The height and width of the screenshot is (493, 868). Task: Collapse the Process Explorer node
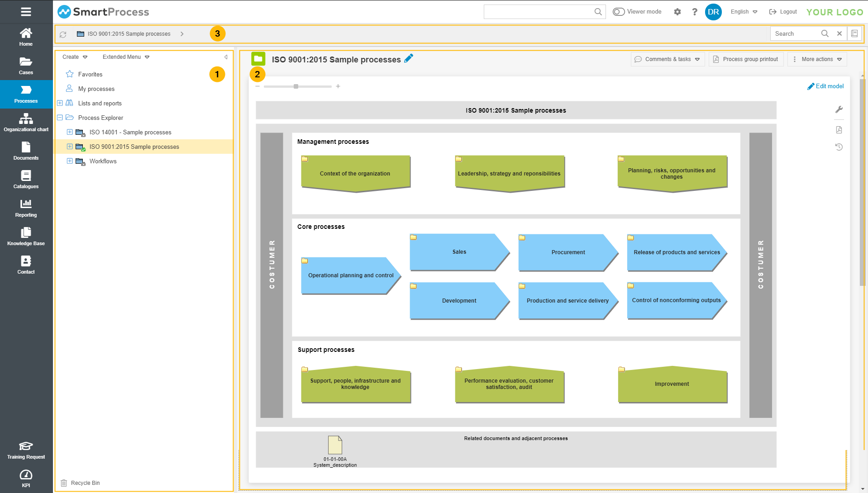click(60, 118)
